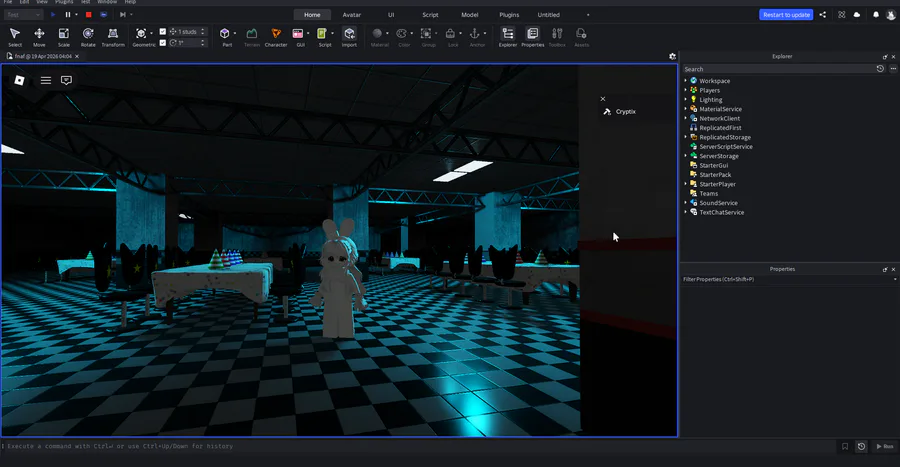Click the Anchor icon
This screenshot has width=900, height=467.
click(x=475, y=33)
